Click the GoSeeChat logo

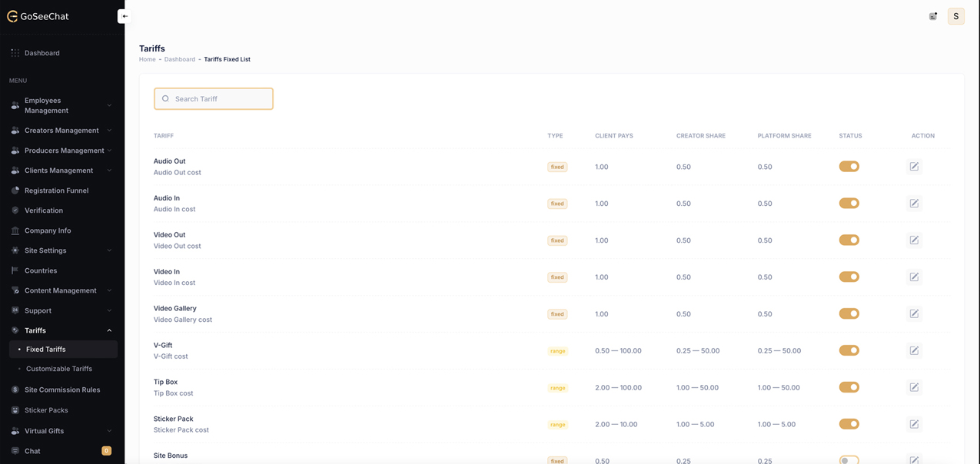point(38,16)
